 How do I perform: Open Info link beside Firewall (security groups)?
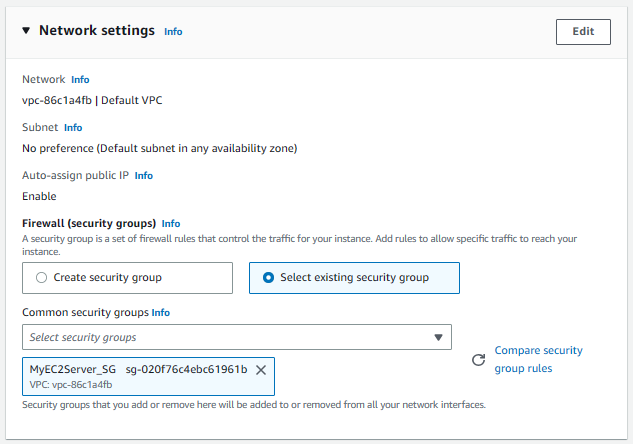tap(171, 224)
